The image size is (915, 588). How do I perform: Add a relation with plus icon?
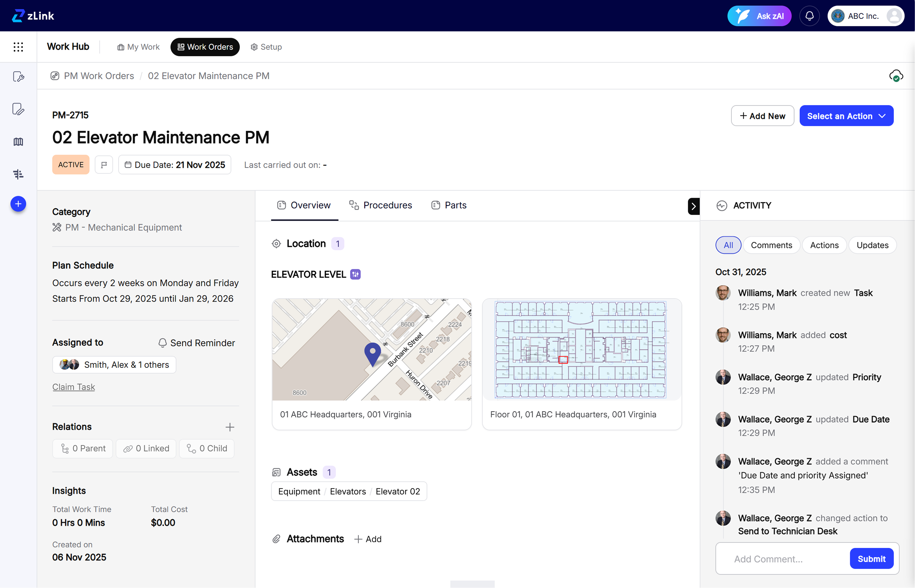point(230,427)
